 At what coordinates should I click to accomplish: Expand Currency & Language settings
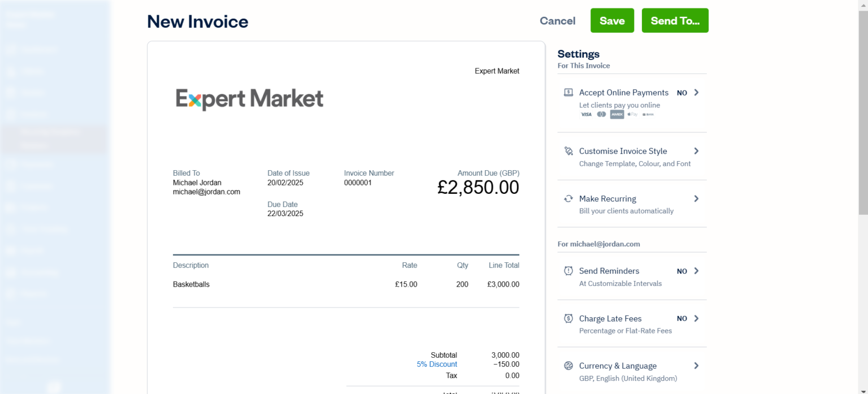[697, 366]
